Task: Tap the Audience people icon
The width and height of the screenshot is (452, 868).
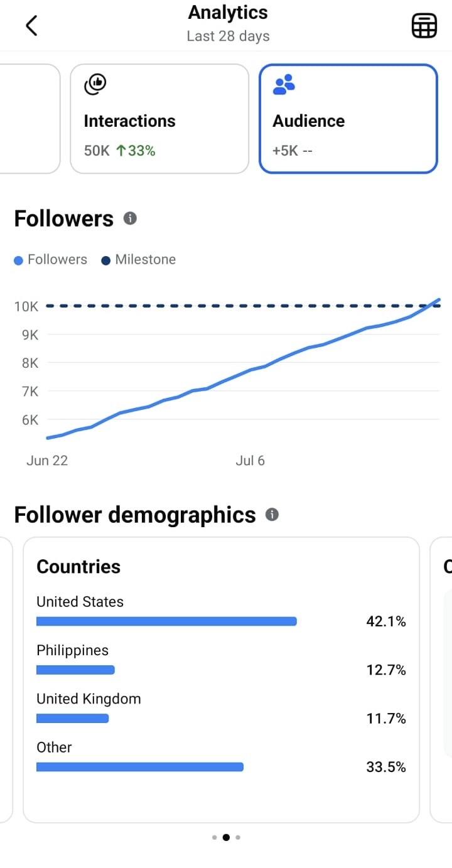Action: (284, 84)
